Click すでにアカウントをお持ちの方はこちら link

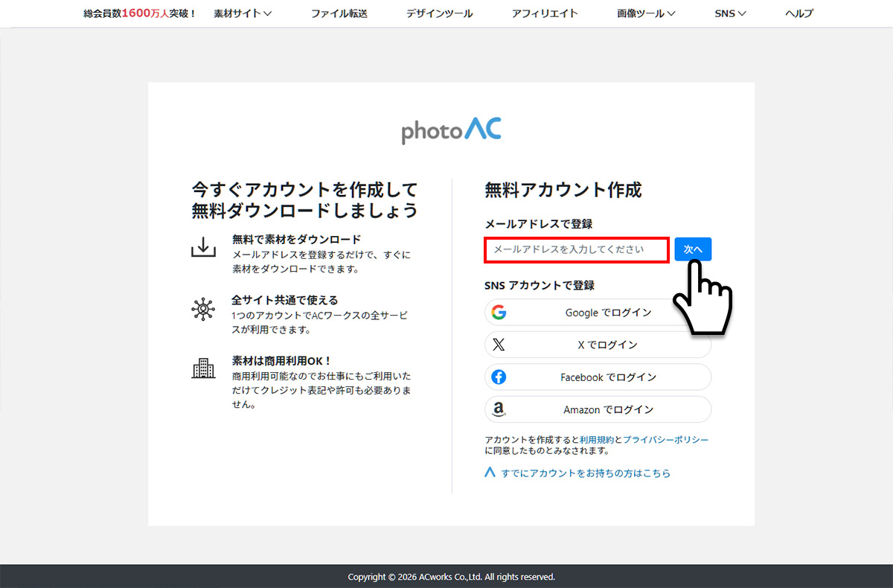pyautogui.click(x=586, y=473)
